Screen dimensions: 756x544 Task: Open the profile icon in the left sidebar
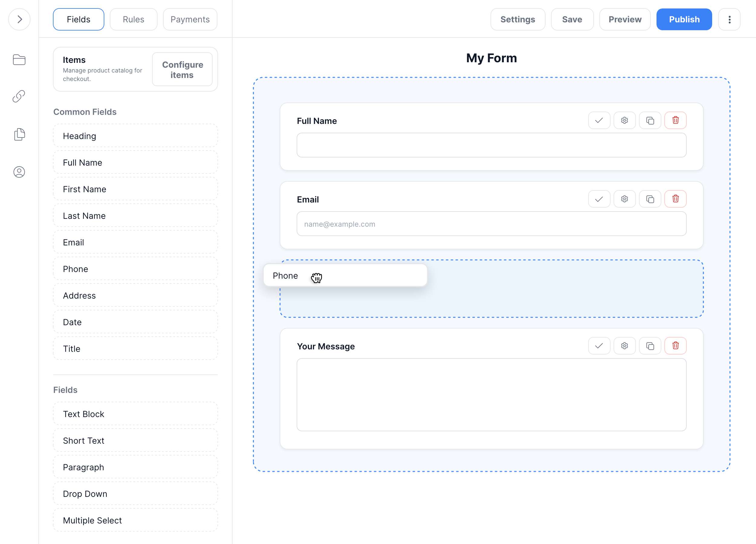[19, 172]
